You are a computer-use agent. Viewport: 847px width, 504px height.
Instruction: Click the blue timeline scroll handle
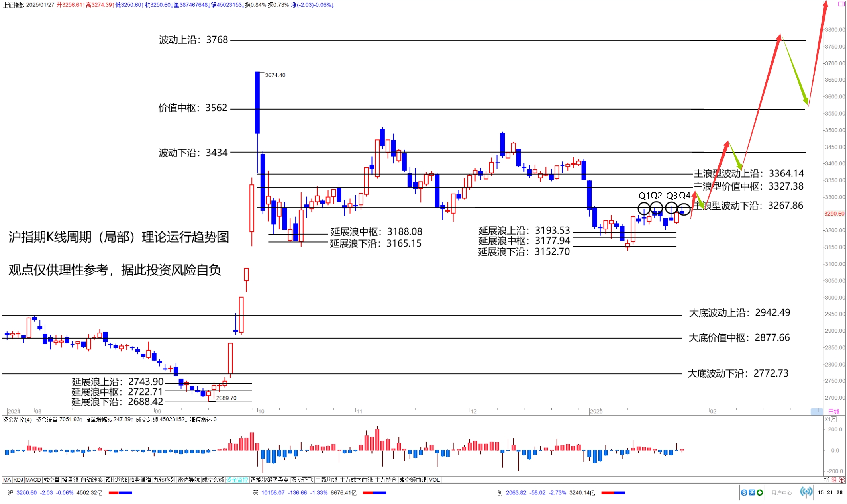[x=817, y=412]
